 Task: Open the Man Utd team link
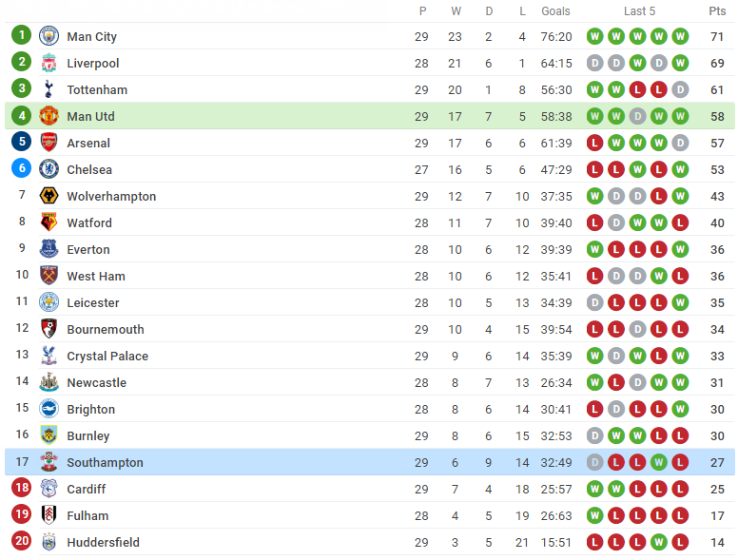90,116
